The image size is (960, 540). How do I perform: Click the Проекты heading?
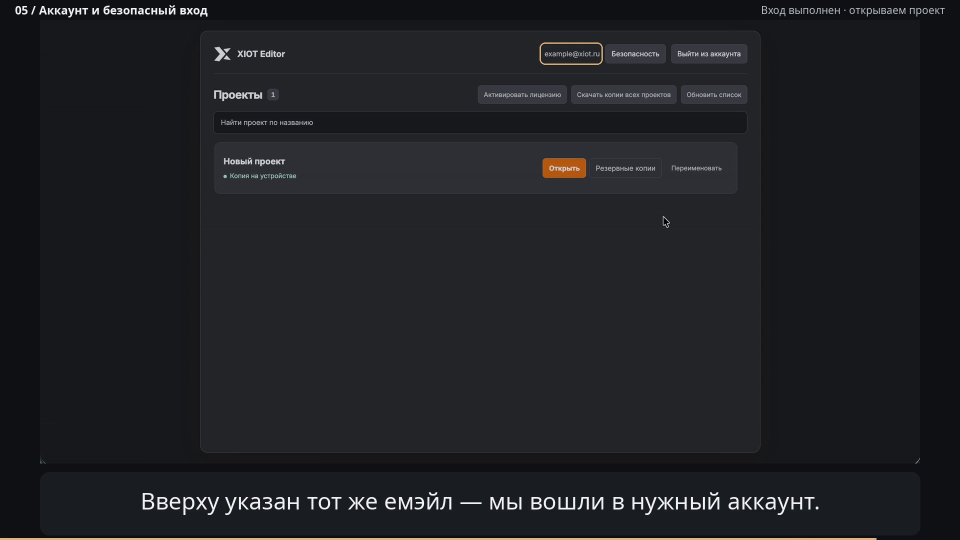pyautogui.click(x=238, y=95)
